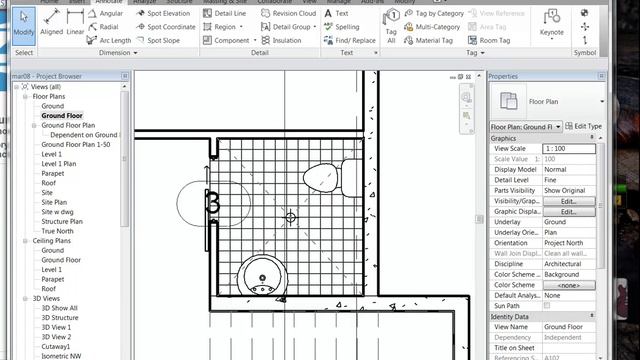The width and height of the screenshot is (640, 360).
Task: Collapse the 3D Views tree node
Action: pos(25,299)
